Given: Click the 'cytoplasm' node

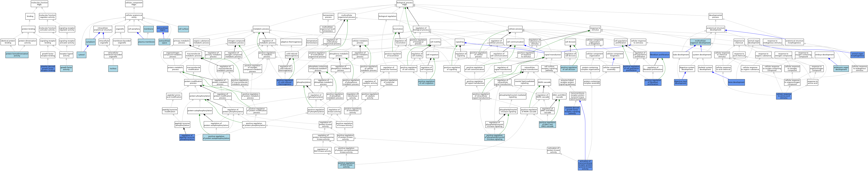Looking at the screenshot, I should point(90,42).
